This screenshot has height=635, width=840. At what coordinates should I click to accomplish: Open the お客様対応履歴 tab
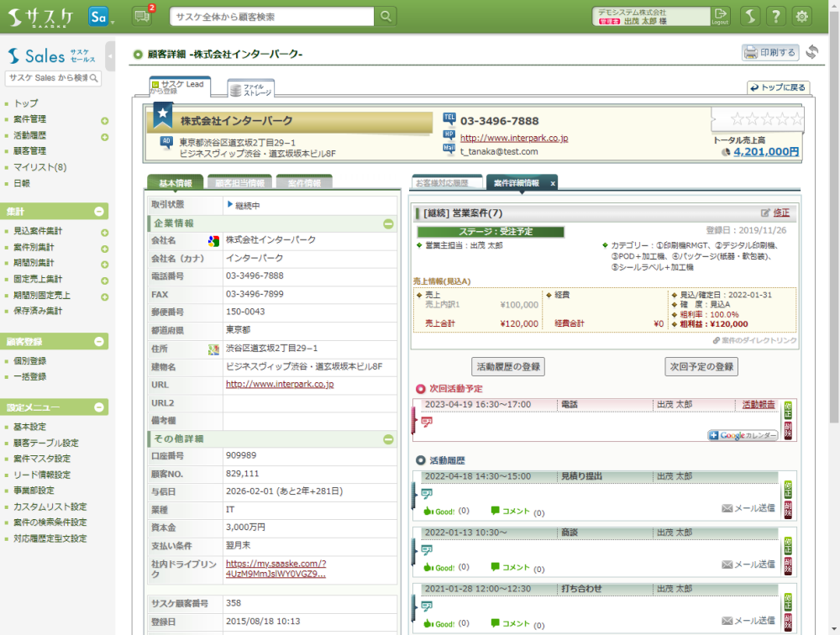click(x=446, y=183)
